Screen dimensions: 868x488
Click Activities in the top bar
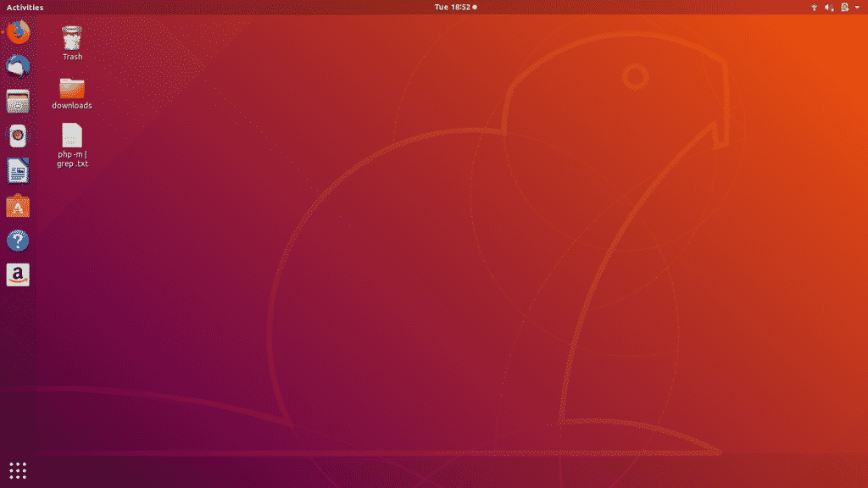point(25,8)
